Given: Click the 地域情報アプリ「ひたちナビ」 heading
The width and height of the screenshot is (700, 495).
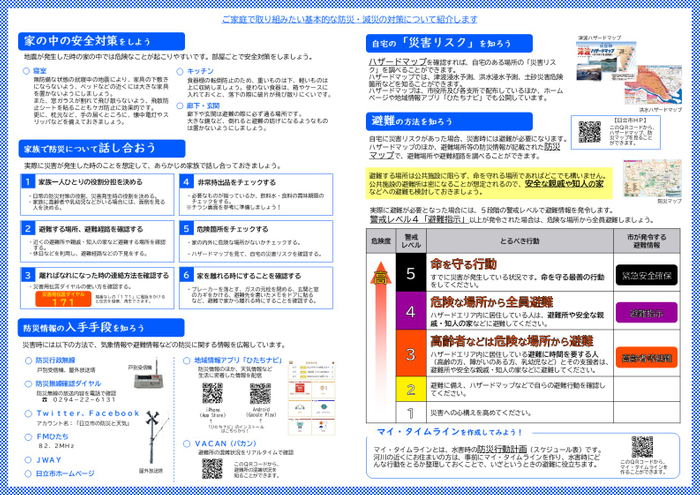Looking at the screenshot, I should 238,360.
